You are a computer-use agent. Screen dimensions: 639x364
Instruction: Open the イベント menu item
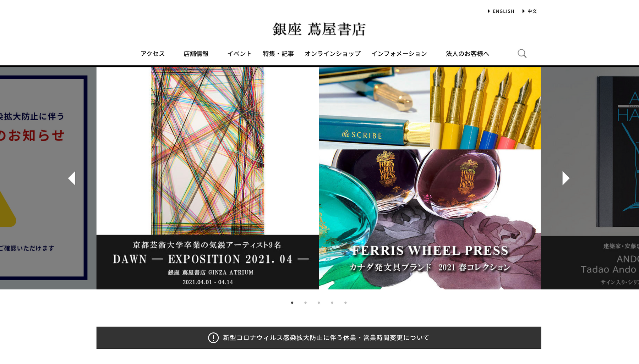(240, 54)
